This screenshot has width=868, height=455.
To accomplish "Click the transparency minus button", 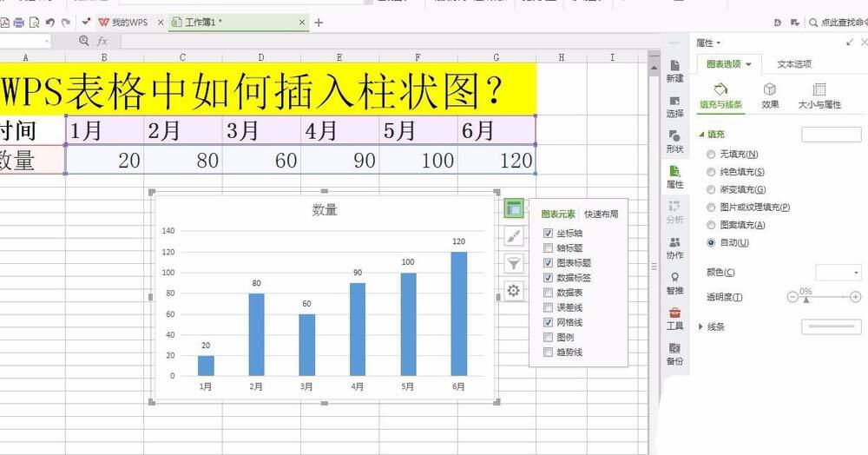I will (792, 297).
